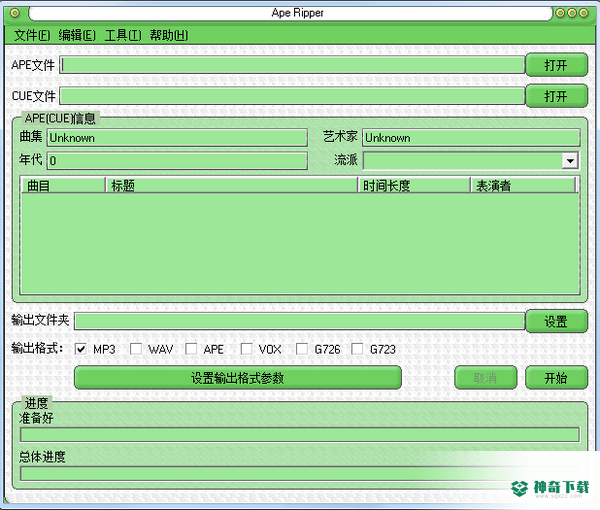
Task: Click the 曲集 album field showing Unknown
Action: click(x=177, y=138)
